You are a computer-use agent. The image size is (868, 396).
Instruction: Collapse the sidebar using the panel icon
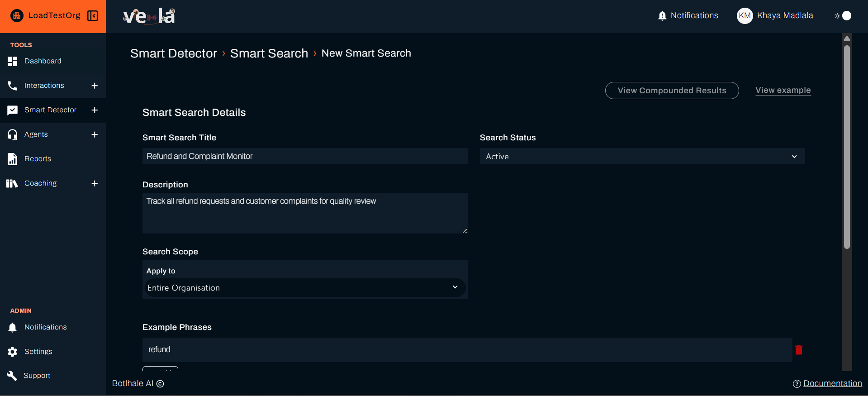[93, 16]
